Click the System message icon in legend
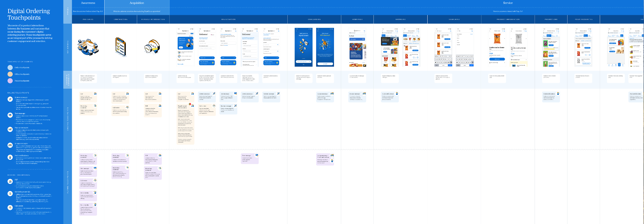Screen dimensions: 644x224 [x=10, y=99]
